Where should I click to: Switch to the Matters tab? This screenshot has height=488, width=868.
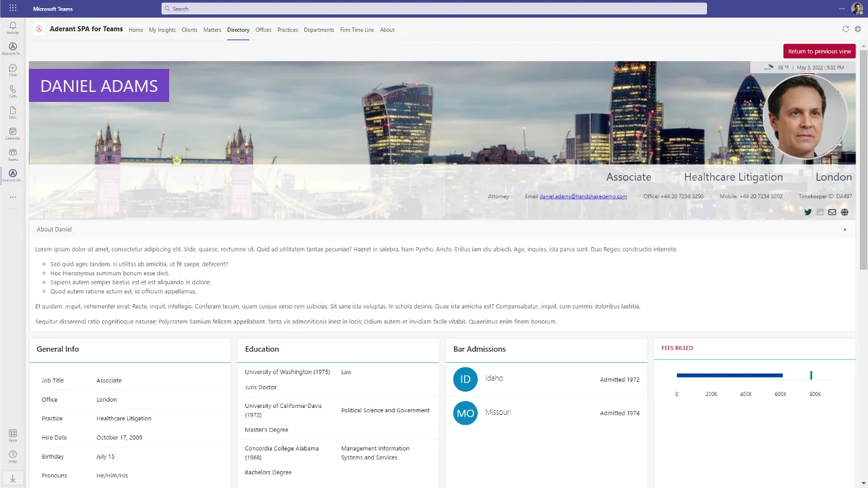[x=212, y=30]
